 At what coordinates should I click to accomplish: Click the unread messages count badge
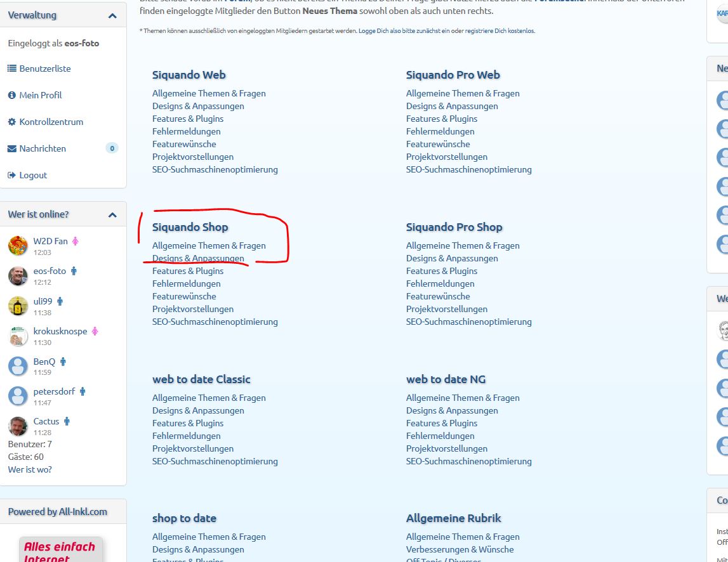[x=112, y=148]
